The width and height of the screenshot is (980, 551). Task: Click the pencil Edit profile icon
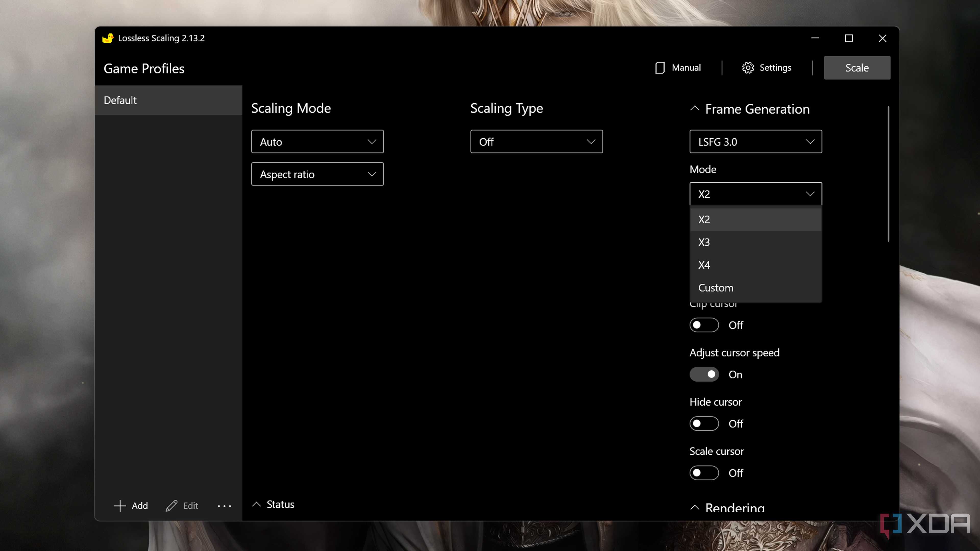(171, 506)
